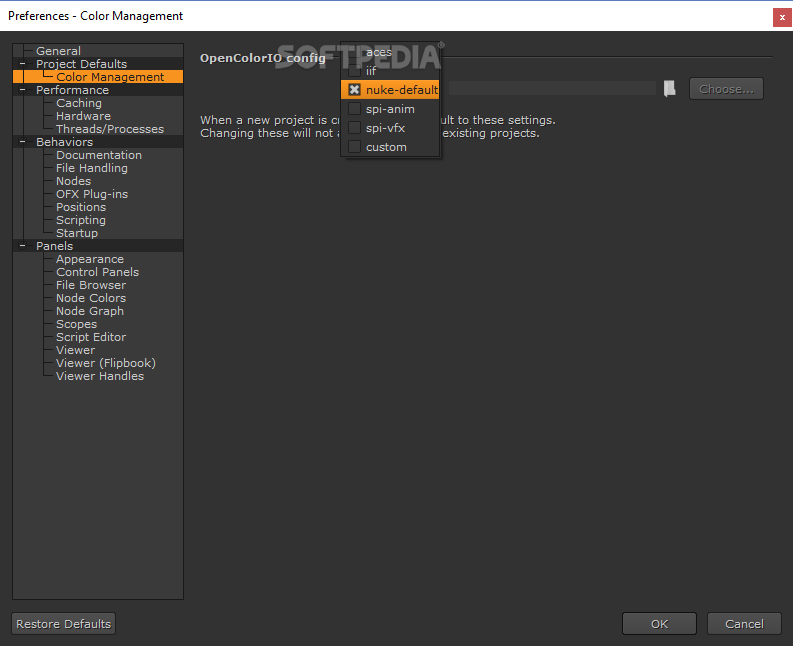Click the file browse icon next to Choose
Viewport: 793px width, 646px height.
click(x=670, y=89)
